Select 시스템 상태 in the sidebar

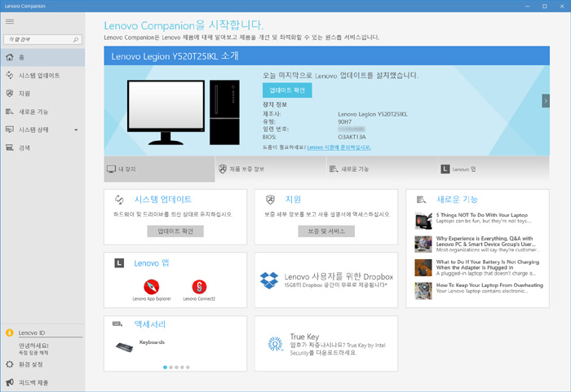tap(33, 130)
